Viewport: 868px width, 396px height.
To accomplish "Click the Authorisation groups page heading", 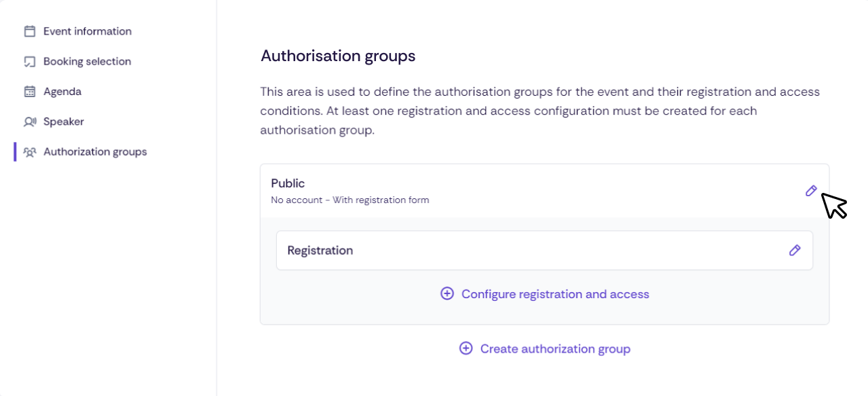I will click(338, 56).
